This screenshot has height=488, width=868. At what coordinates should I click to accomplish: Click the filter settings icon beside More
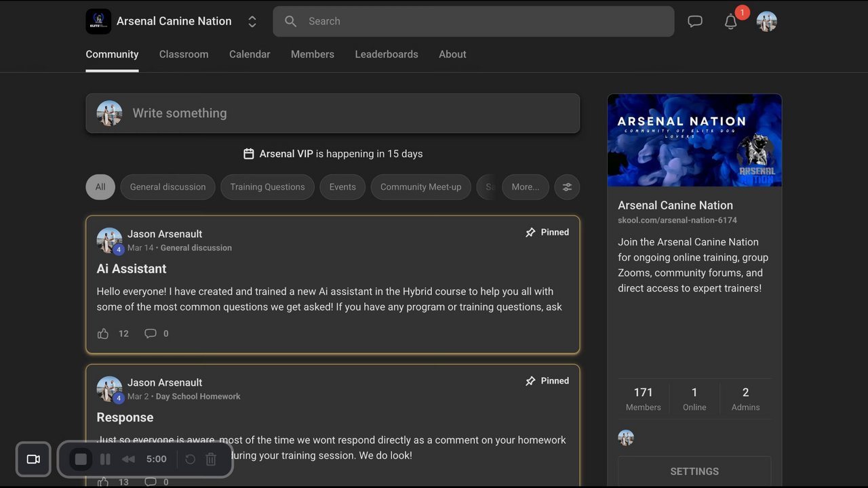click(567, 187)
